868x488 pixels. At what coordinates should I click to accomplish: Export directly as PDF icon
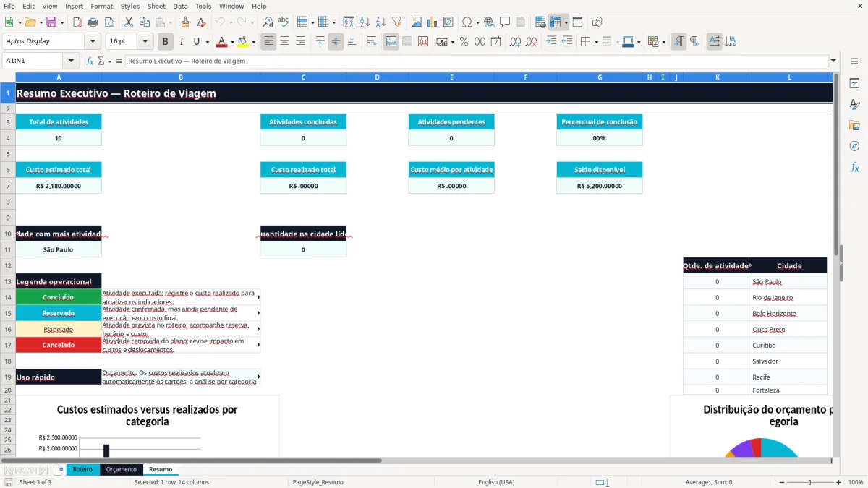point(77,22)
